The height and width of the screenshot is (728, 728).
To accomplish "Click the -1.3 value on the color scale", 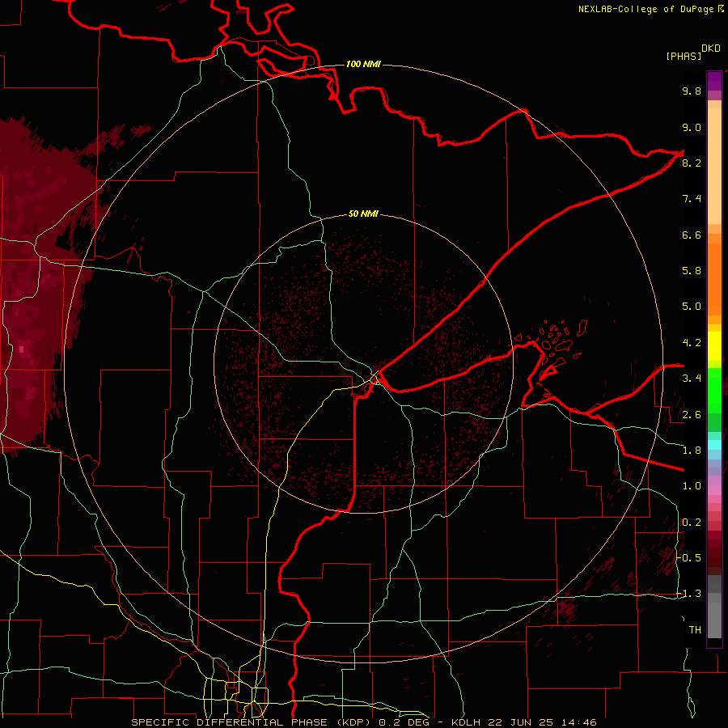I will [689, 594].
